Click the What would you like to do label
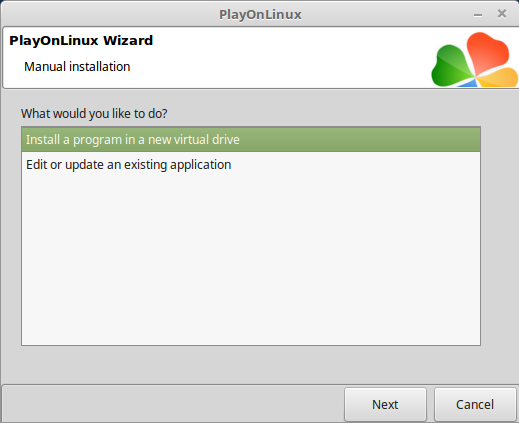 (94, 114)
